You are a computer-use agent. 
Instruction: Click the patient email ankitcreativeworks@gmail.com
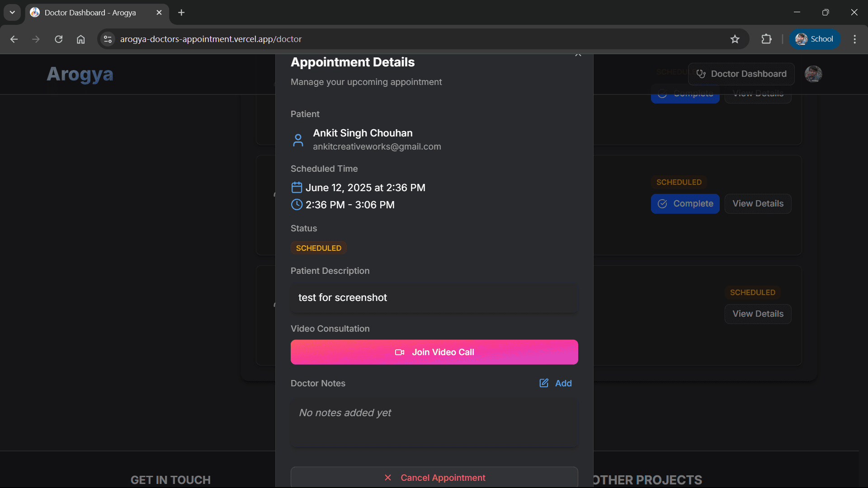click(377, 146)
